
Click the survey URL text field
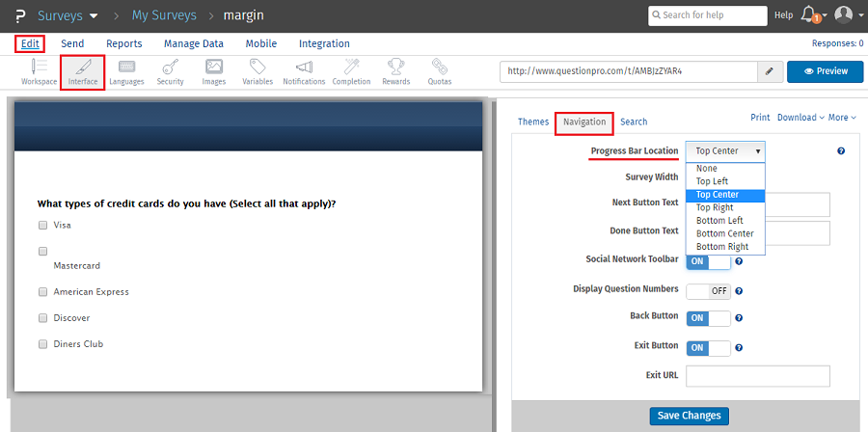629,72
